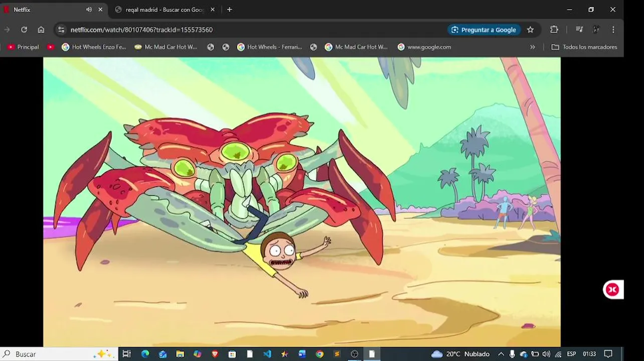The image size is (644, 361).
Task: Click Preguntar a Google button
Action: coord(484,30)
